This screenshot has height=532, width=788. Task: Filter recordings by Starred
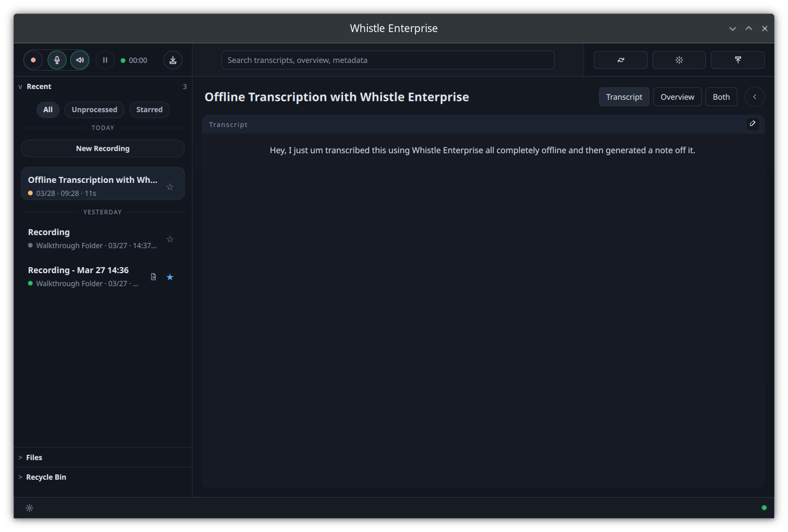[x=149, y=109]
